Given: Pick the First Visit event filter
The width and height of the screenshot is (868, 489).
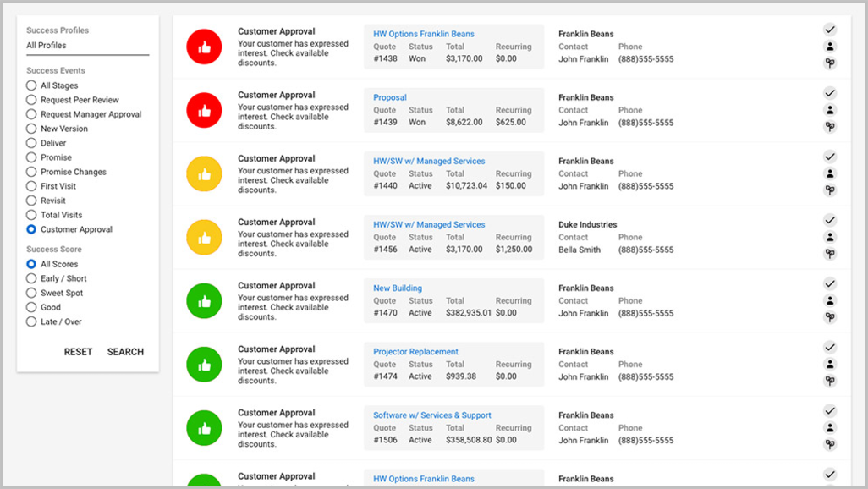Looking at the screenshot, I should click(x=31, y=186).
